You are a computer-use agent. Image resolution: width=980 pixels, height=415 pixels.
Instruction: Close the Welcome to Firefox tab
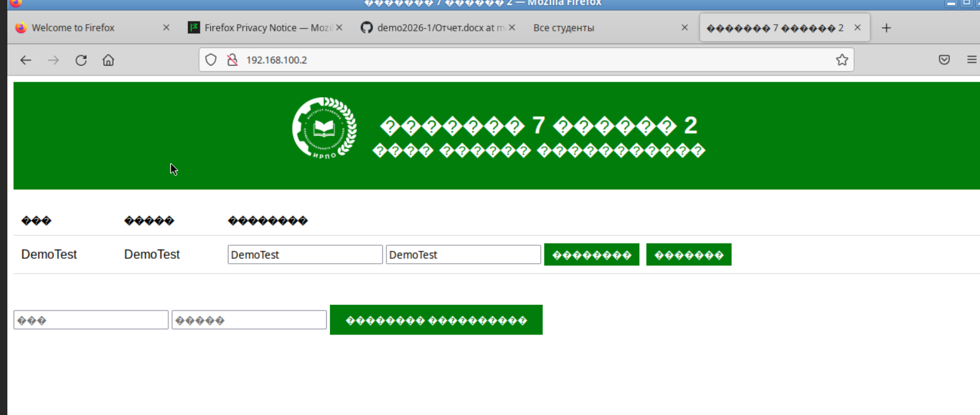tap(166, 28)
